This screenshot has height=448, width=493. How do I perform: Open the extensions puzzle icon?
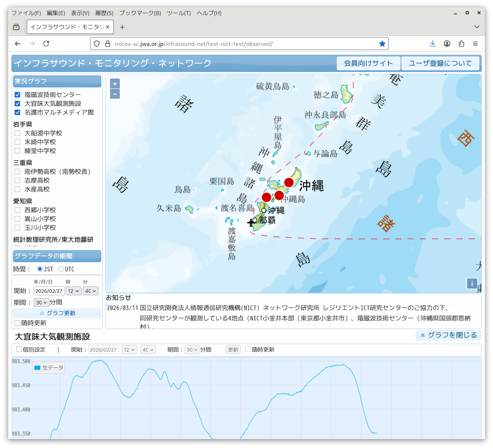pyautogui.click(x=461, y=44)
